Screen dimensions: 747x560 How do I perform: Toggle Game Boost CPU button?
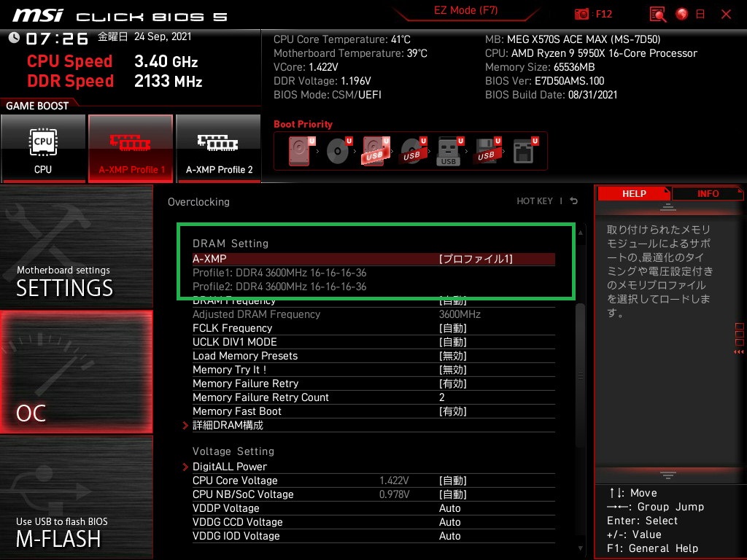(x=43, y=149)
